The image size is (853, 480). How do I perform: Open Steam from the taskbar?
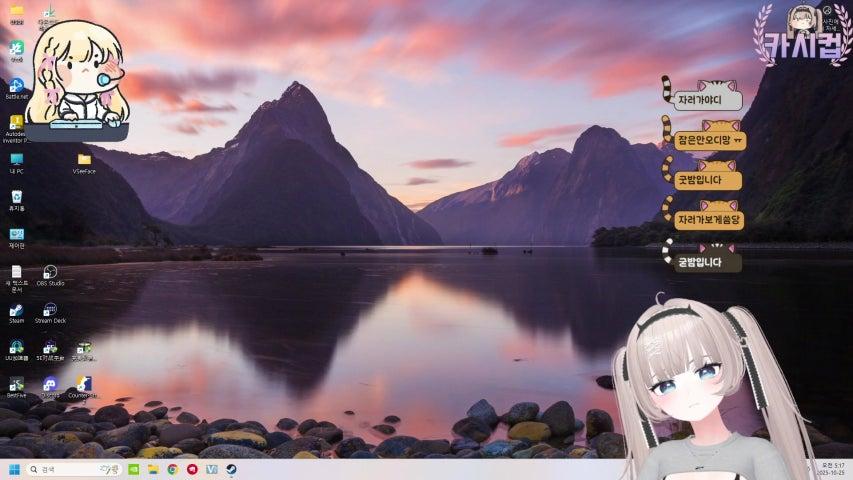pyautogui.click(x=230, y=469)
